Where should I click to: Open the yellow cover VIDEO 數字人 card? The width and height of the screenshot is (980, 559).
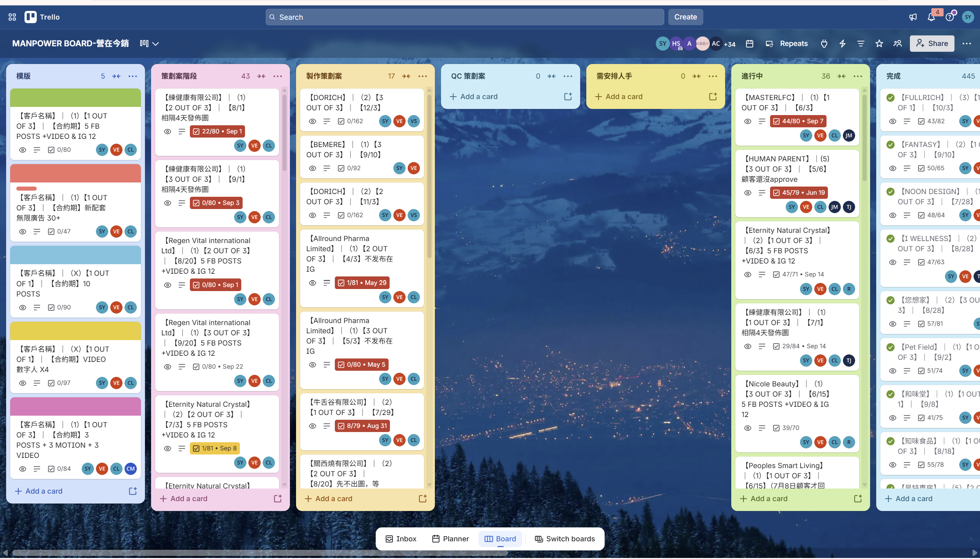point(76,357)
